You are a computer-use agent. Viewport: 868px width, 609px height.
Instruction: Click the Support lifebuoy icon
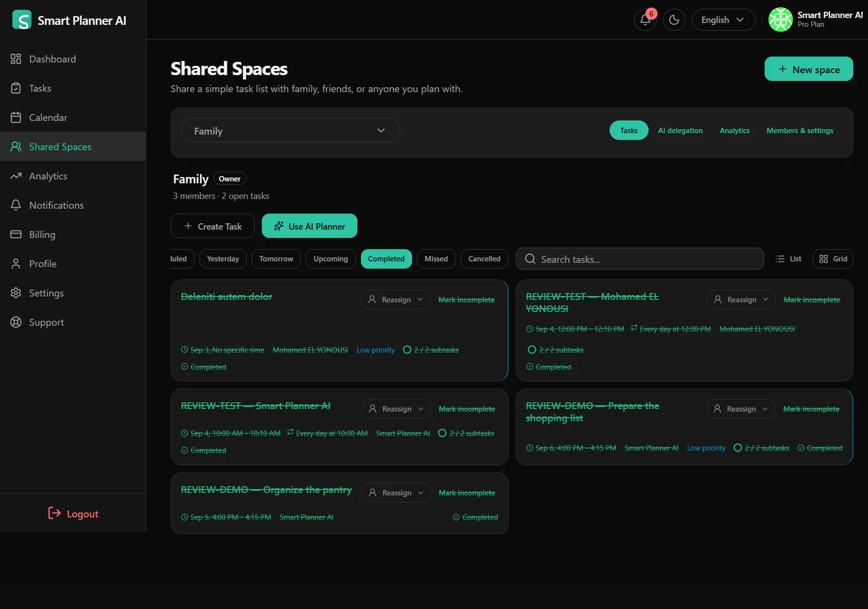(x=16, y=322)
